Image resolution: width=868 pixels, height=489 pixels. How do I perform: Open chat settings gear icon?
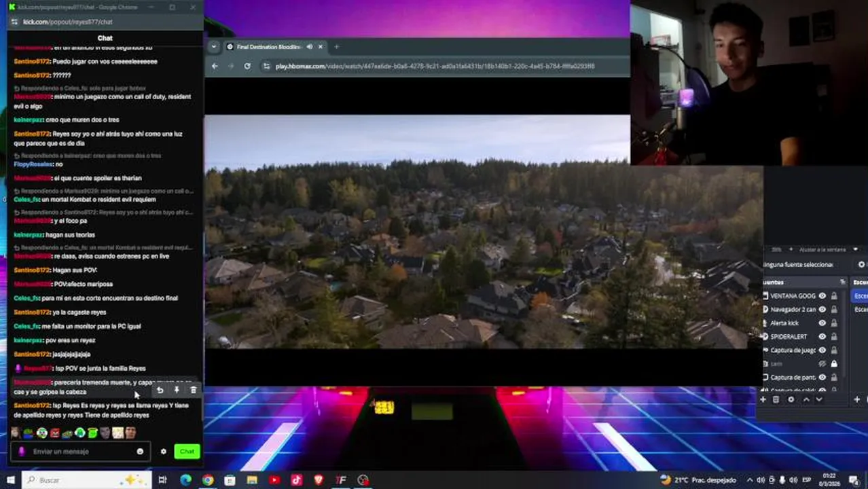point(163,451)
